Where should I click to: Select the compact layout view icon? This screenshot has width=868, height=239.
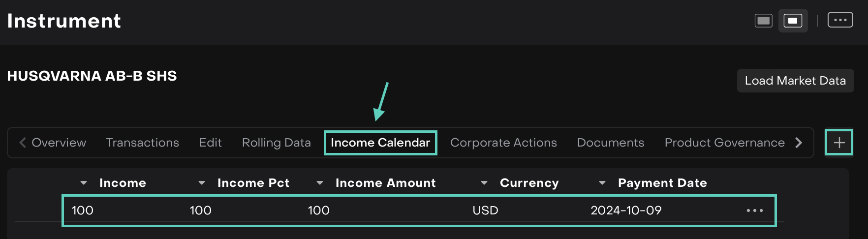tap(793, 21)
